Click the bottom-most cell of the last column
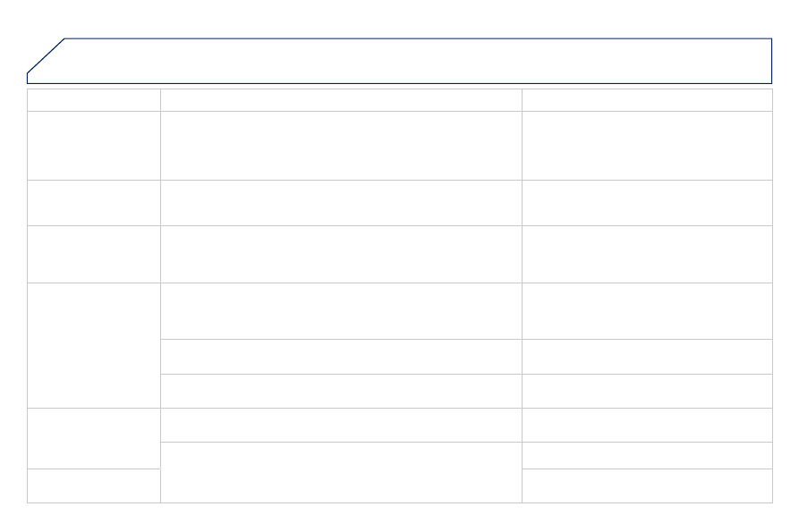The image size is (799, 532). click(647, 486)
